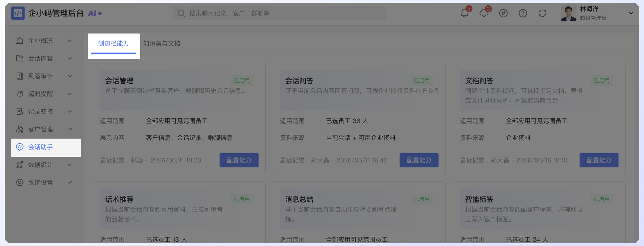This screenshot has width=644, height=246.
Task: Click the 消息总结 card title
Action: pos(299,200)
